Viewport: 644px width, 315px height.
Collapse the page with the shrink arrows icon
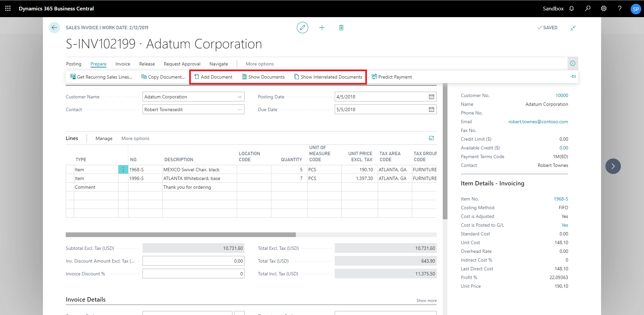(573, 28)
